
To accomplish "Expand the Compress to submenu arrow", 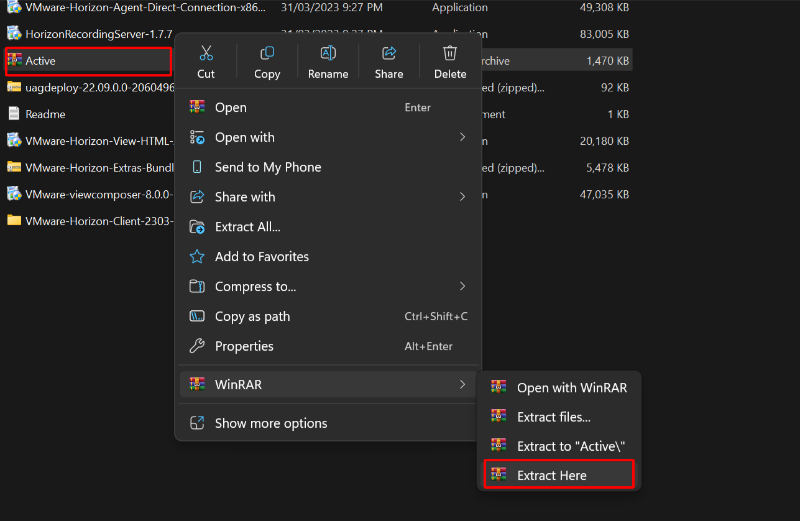I will [x=462, y=287].
